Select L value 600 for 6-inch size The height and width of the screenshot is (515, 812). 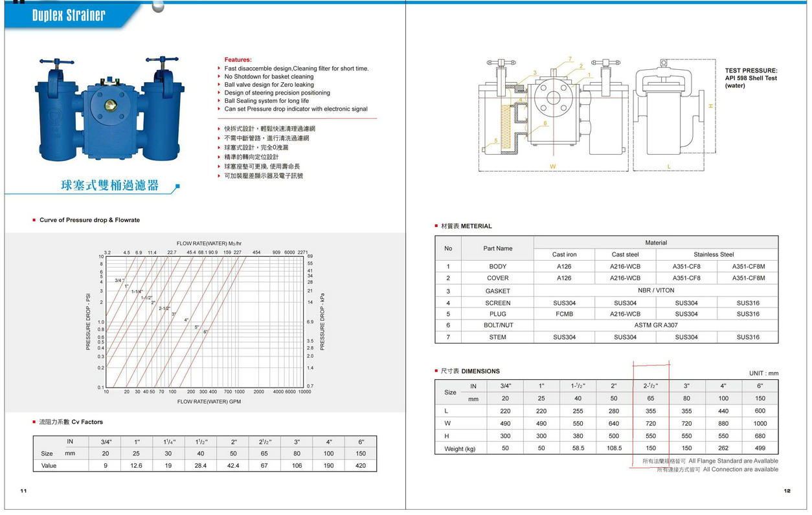[760, 411]
